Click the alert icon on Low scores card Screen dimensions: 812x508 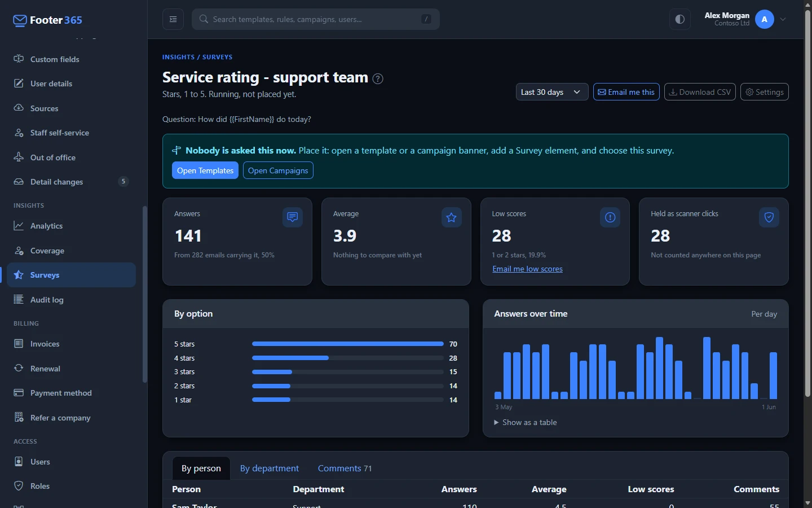pos(610,217)
